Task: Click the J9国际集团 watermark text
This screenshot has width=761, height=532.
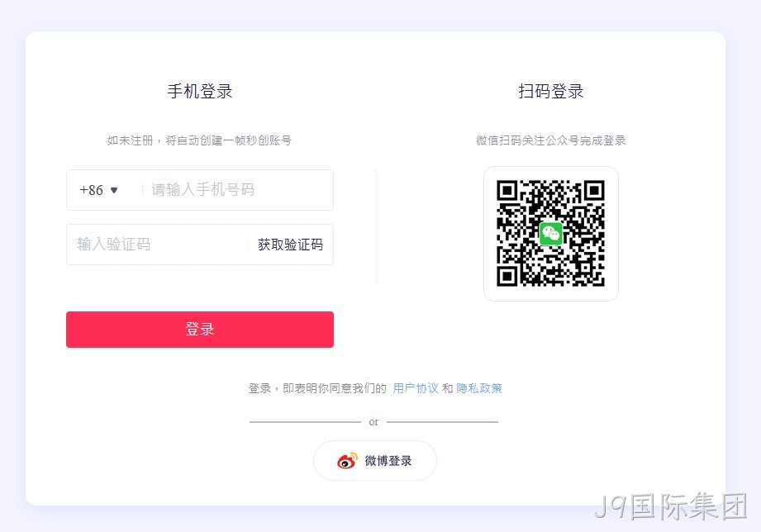Action: [671, 506]
